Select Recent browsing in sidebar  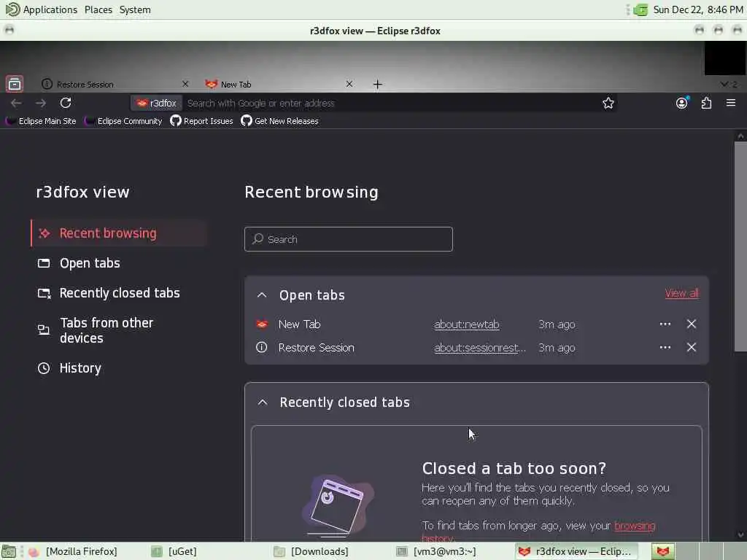click(x=119, y=233)
